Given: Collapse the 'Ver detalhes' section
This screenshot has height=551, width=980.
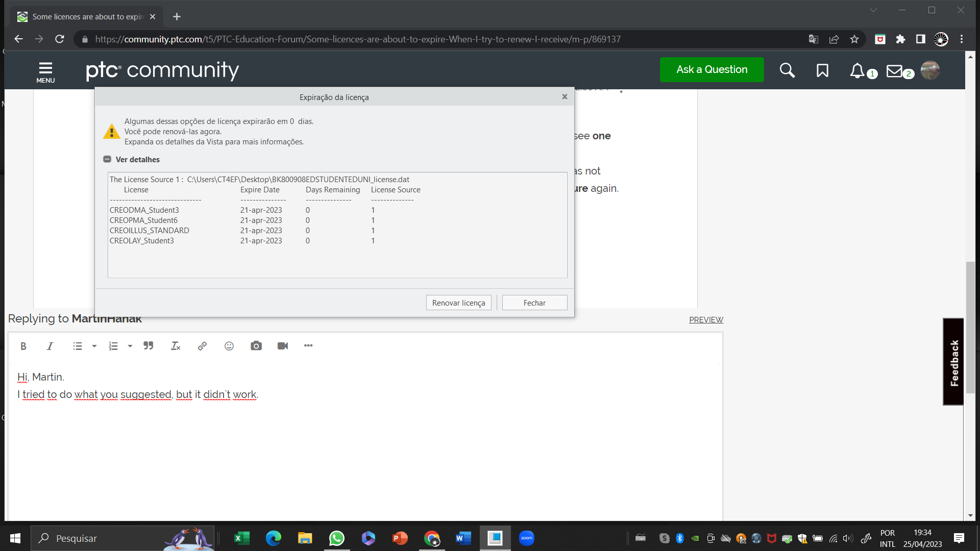Looking at the screenshot, I should coord(107,159).
